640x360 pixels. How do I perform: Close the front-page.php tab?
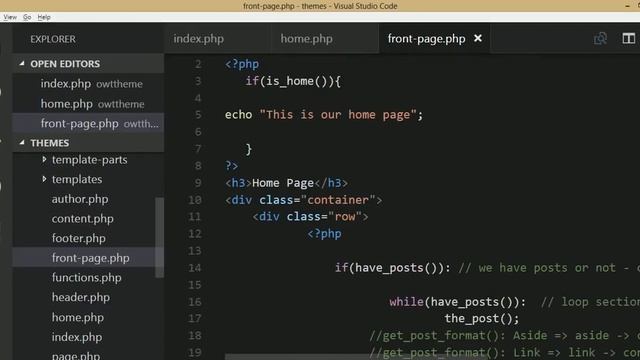[478, 38]
